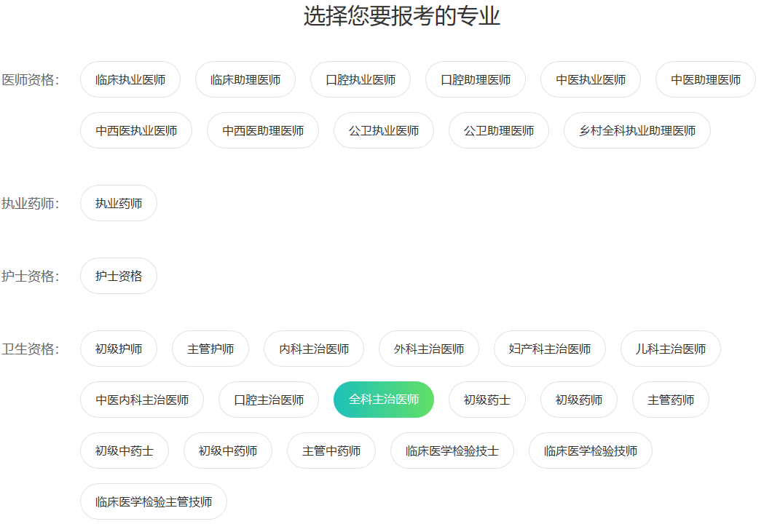The height and width of the screenshot is (532, 764).
Task: Choose 内科主治医师 option
Action: pyautogui.click(x=314, y=349)
